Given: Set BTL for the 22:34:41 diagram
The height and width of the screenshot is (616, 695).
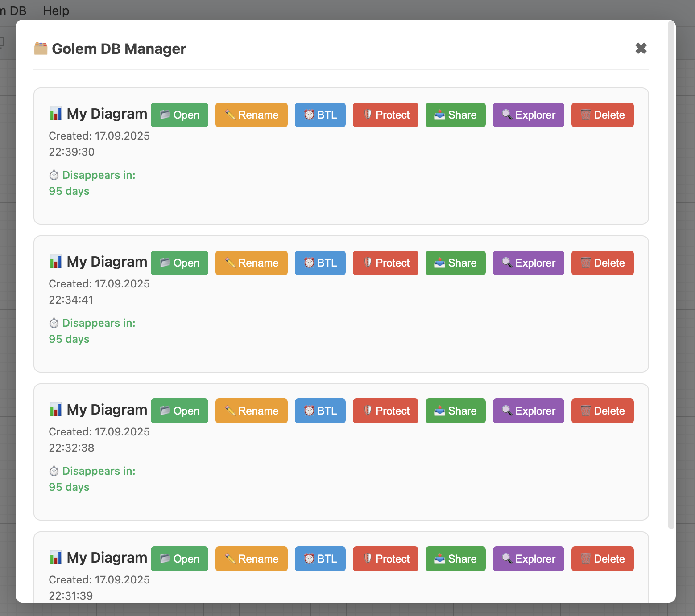Looking at the screenshot, I should (320, 263).
